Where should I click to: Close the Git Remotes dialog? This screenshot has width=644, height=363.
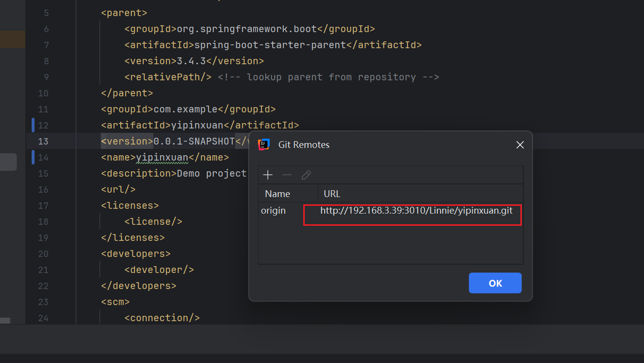pyautogui.click(x=520, y=145)
